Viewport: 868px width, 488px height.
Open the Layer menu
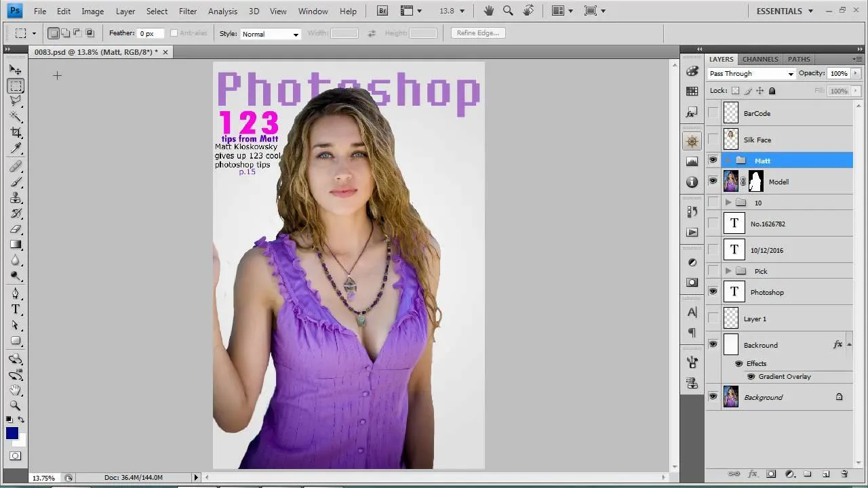coord(125,12)
